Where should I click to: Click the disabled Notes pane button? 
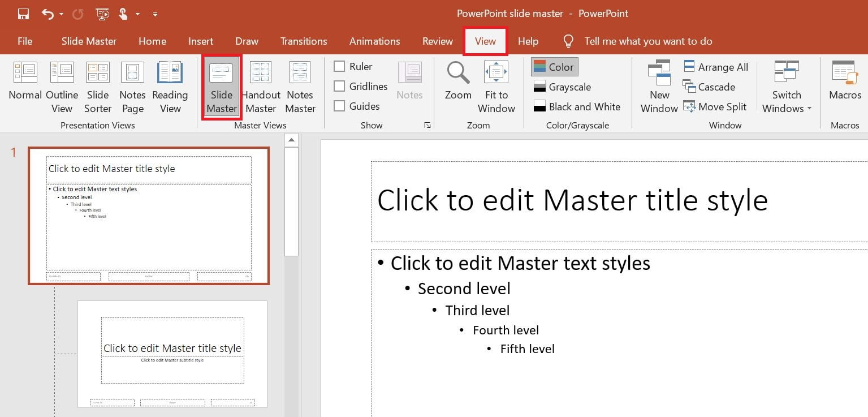pos(409,81)
